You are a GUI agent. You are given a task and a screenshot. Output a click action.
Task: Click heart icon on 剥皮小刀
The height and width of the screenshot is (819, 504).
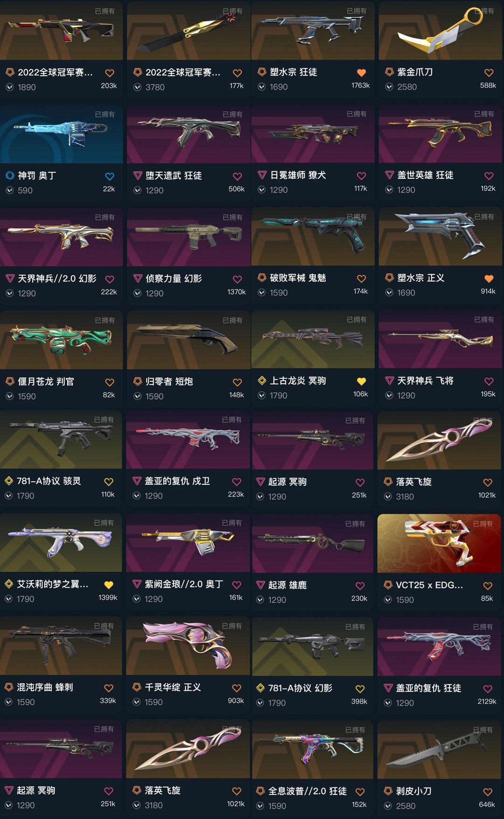coord(488,792)
